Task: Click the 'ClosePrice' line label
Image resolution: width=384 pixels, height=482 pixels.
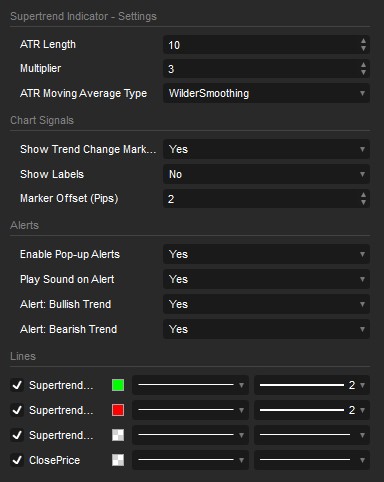Action: click(54, 460)
